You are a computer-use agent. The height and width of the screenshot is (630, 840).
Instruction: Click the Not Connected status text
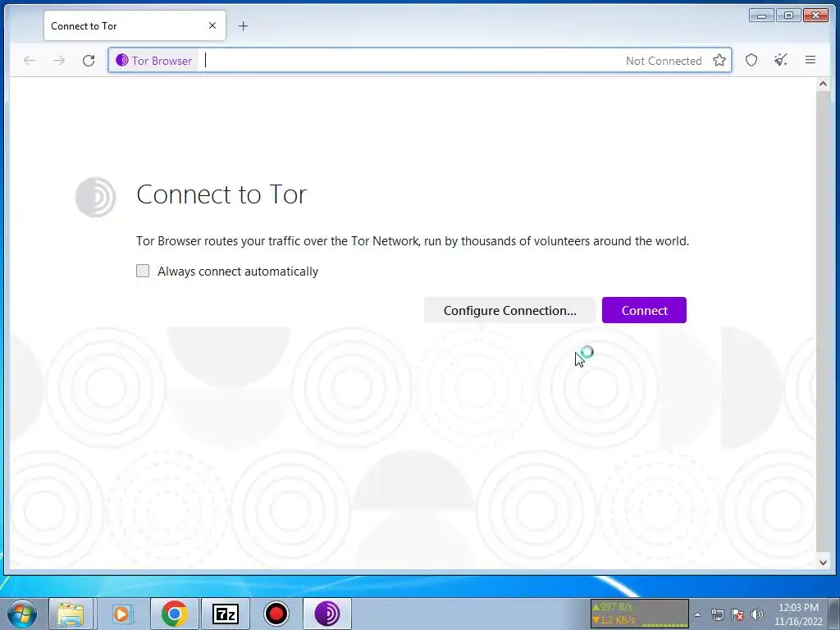664,61
